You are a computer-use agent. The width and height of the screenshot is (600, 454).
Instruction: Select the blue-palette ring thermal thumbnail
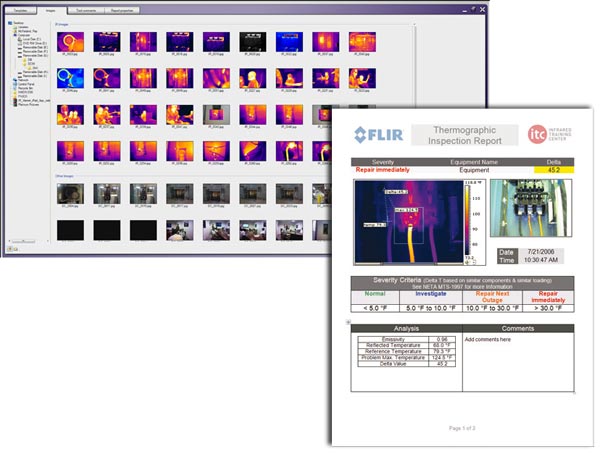[70, 78]
